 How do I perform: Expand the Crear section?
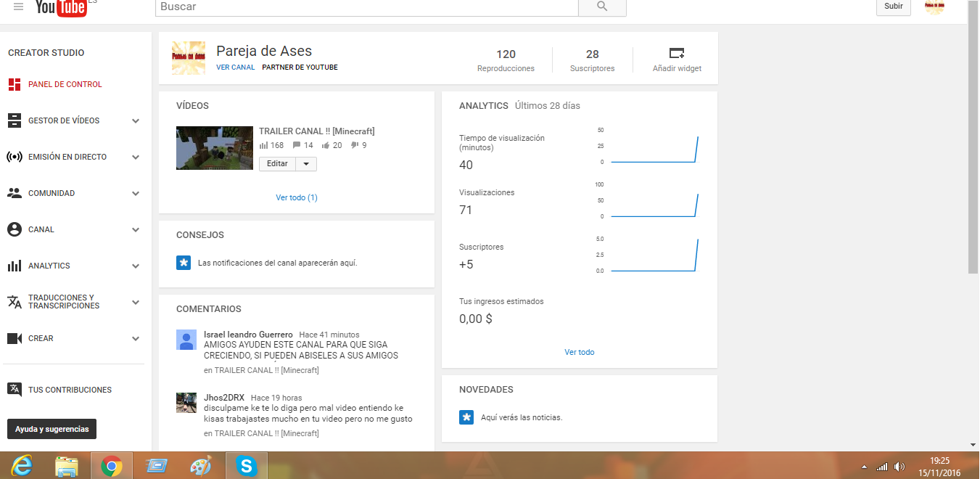pyautogui.click(x=136, y=339)
